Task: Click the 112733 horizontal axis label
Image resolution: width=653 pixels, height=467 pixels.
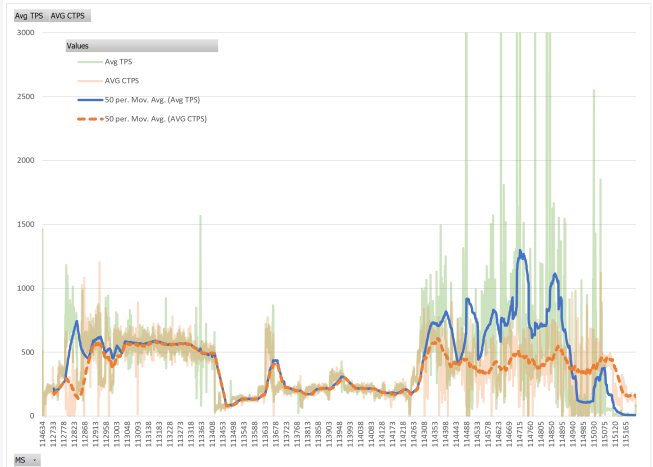Action: coord(53,434)
